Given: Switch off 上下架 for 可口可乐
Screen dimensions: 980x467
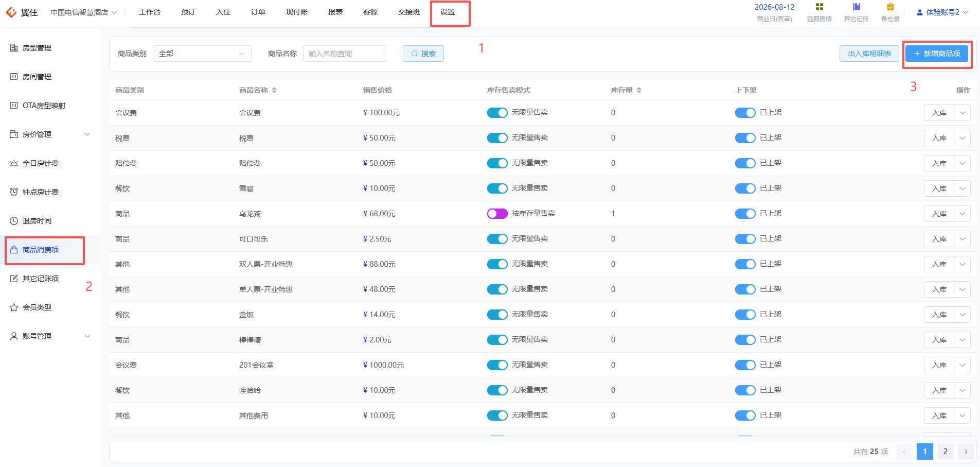Looking at the screenshot, I should [745, 239].
